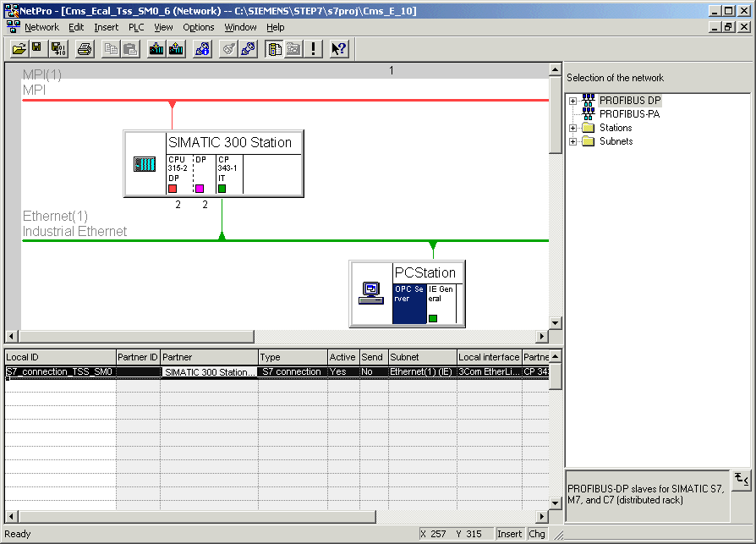Click the network view horizontal scrollbar thumb
The height and width of the screenshot is (544, 756).
[x=136, y=336]
